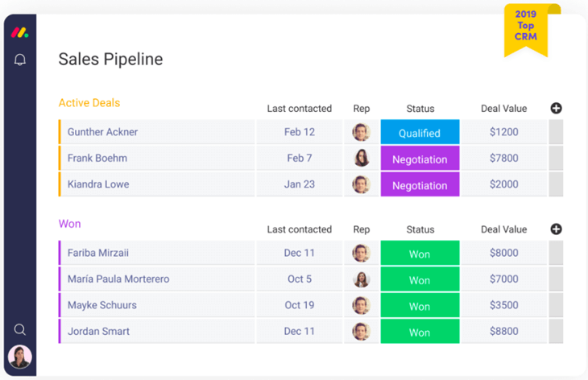
Task: Change Negotiation status for Frank Boehm
Action: (420, 159)
